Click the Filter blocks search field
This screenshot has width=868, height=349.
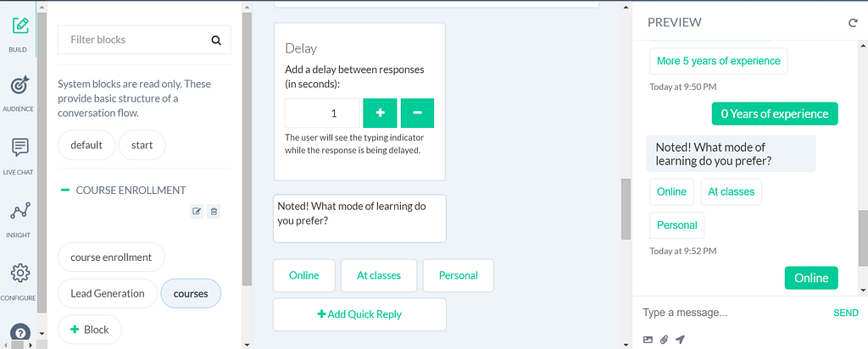point(144,40)
